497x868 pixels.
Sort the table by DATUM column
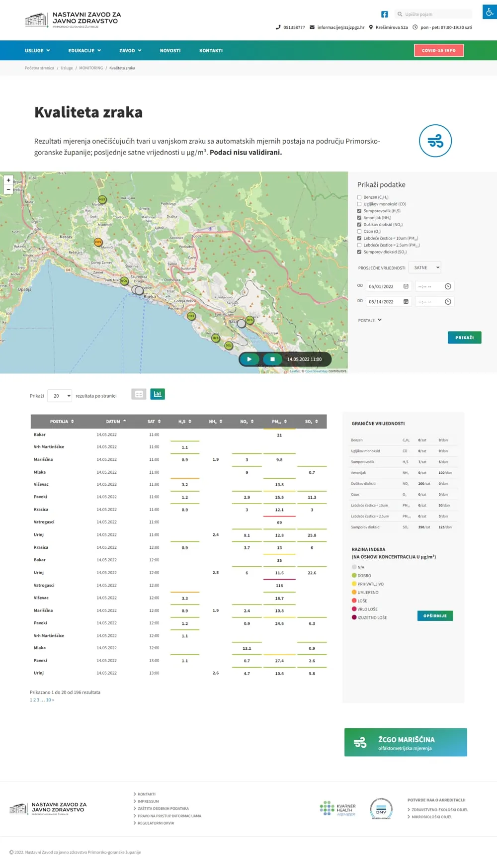pos(116,422)
